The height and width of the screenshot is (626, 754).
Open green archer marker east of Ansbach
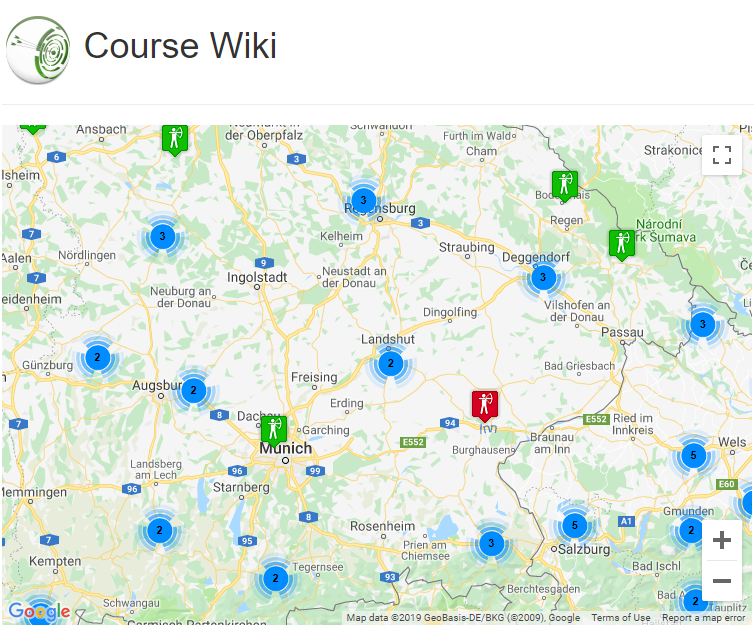tap(175, 140)
